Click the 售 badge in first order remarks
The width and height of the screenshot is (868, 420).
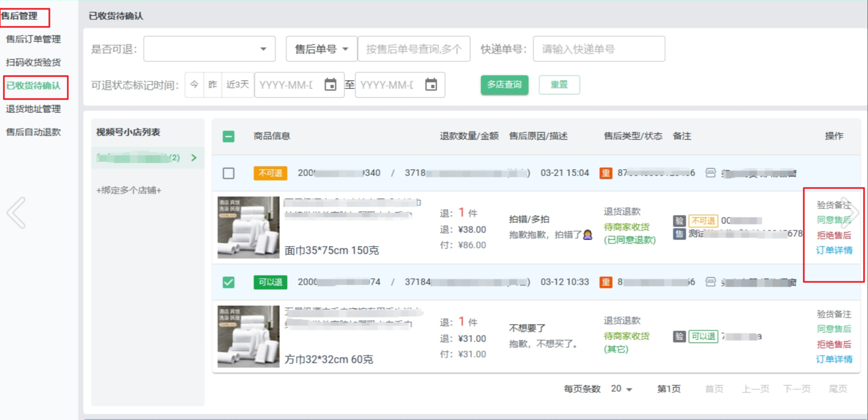(679, 234)
